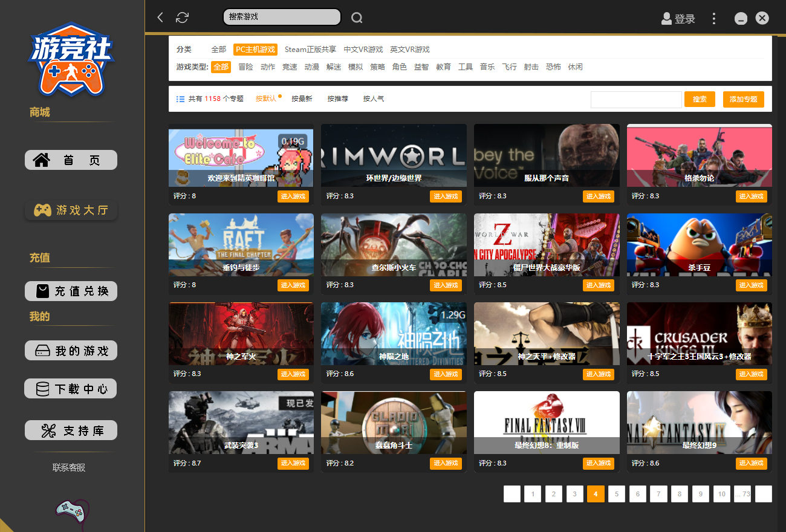Open the 武装突袭3 game thumbnail
786x532 pixels.
click(241, 423)
